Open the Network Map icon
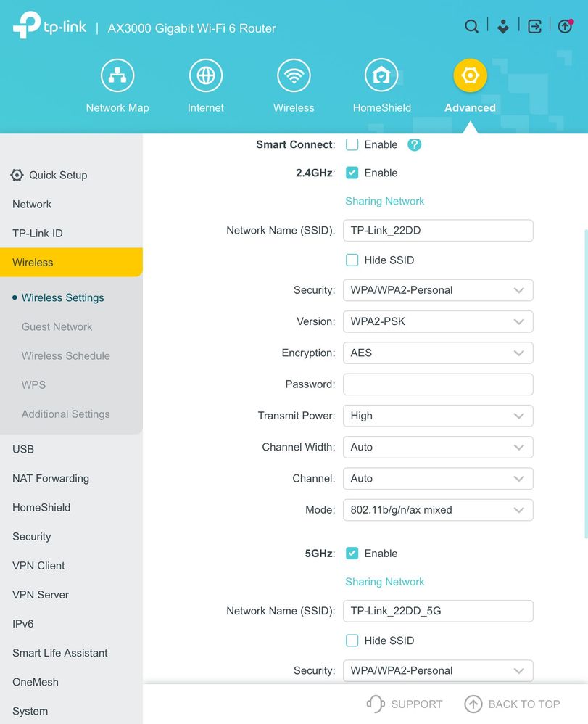 click(117, 75)
